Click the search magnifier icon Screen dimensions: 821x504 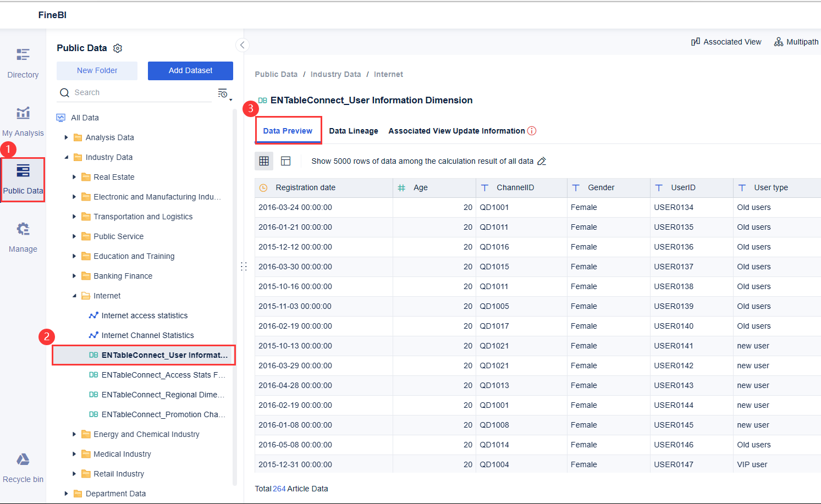(64, 93)
